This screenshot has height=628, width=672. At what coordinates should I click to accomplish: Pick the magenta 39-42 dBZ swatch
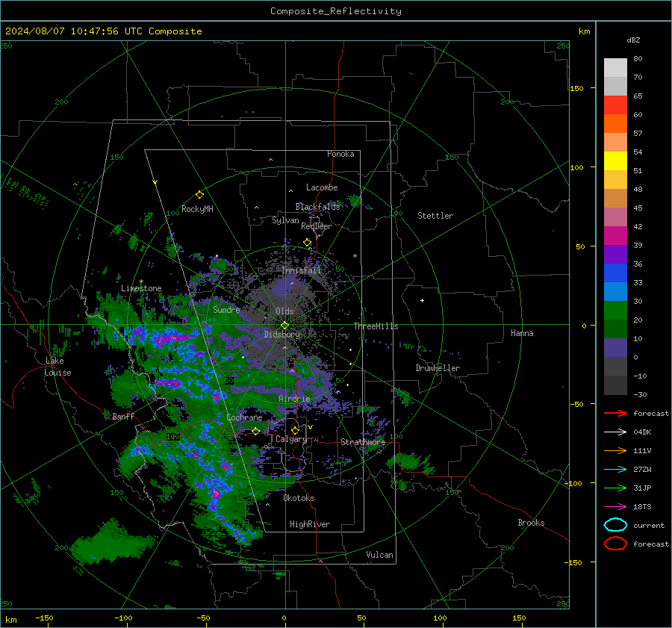pyautogui.click(x=615, y=236)
